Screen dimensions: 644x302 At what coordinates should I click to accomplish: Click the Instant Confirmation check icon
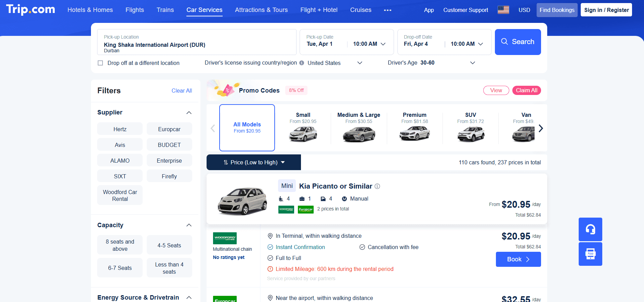point(270,247)
